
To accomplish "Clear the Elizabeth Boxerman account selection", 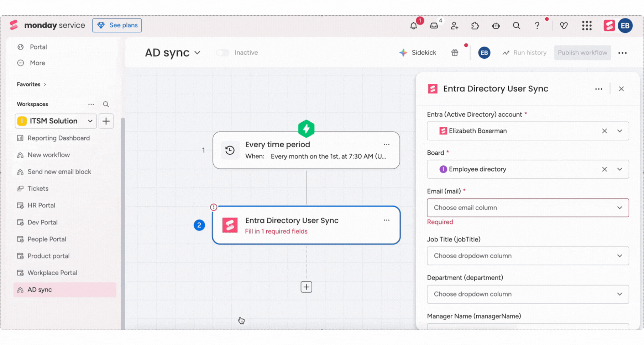I will coord(604,131).
